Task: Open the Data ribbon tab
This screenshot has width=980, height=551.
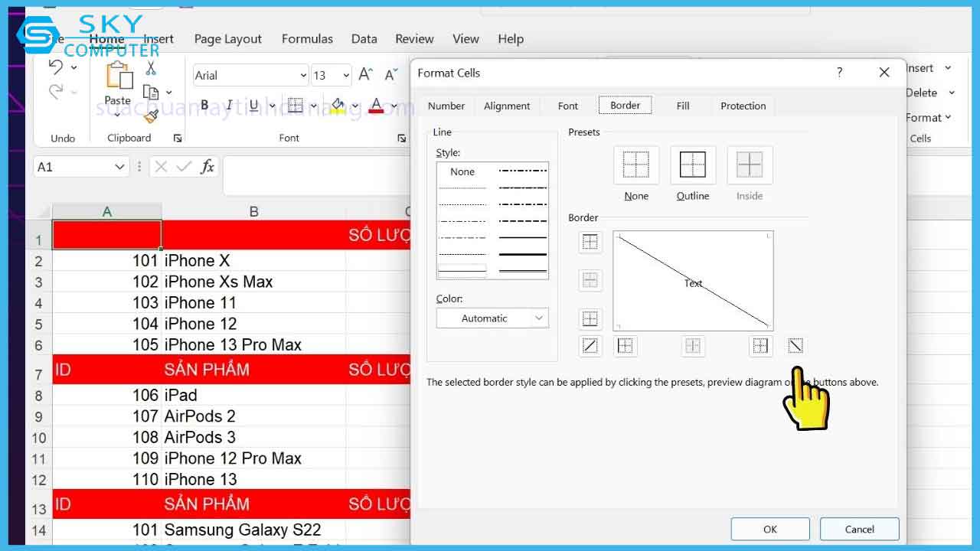Action: pos(364,39)
